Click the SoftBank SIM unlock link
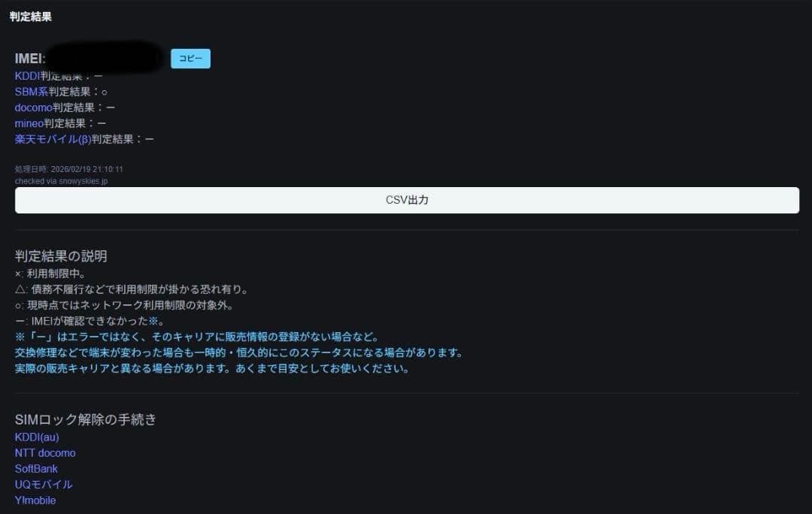812x514 pixels. click(36, 468)
